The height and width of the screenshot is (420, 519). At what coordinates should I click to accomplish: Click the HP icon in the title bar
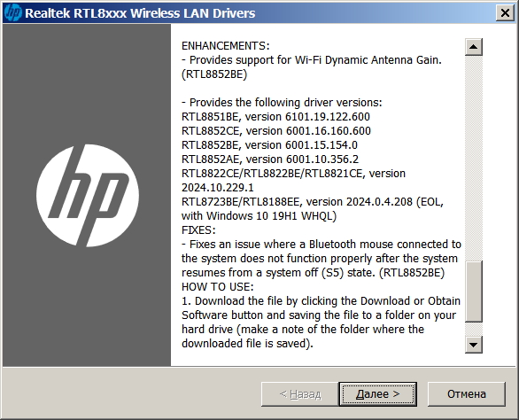click(13, 13)
